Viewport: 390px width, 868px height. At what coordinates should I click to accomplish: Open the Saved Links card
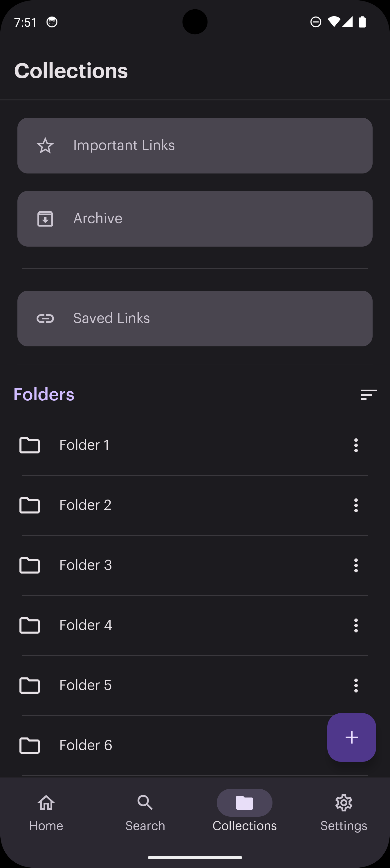tap(195, 319)
